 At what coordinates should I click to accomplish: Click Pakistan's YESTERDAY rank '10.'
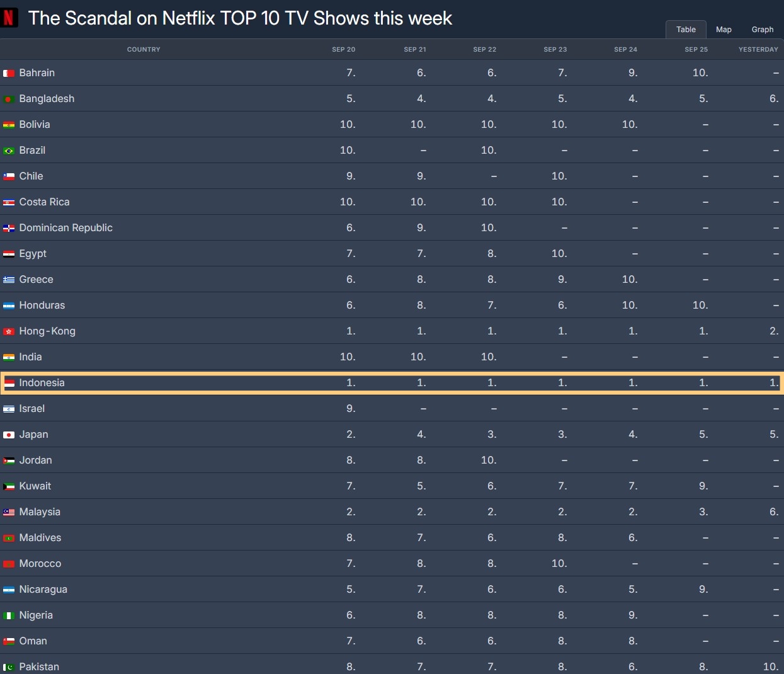click(771, 667)
